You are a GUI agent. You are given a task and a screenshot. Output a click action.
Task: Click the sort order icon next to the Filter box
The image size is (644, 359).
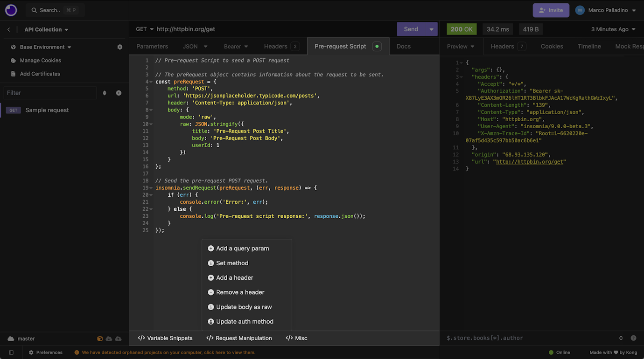click(105, 93)
